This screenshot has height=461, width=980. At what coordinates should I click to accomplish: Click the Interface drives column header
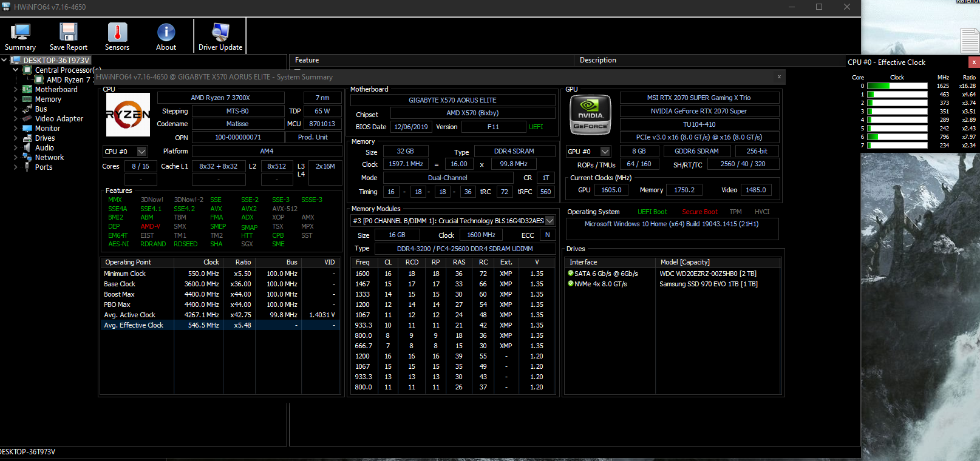click(610, 262)
